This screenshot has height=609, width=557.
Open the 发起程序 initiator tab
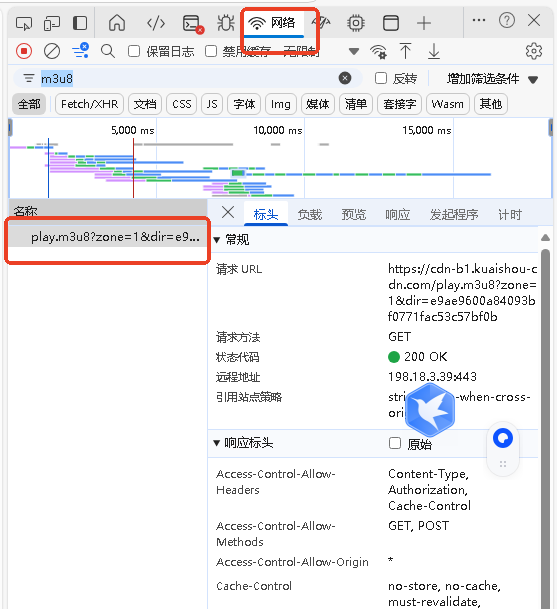(454, 214)
